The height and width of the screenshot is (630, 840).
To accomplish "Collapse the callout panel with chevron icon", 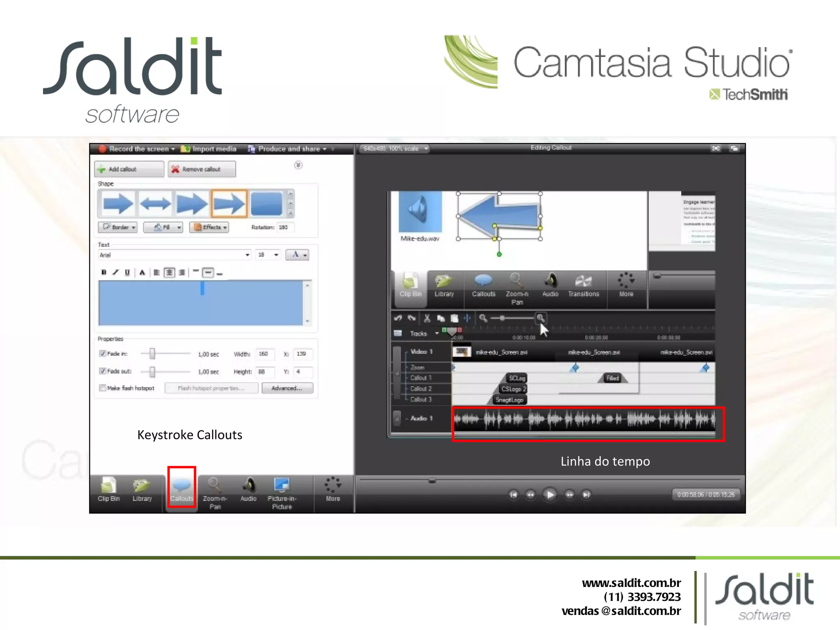I will [x=298, y=165].
